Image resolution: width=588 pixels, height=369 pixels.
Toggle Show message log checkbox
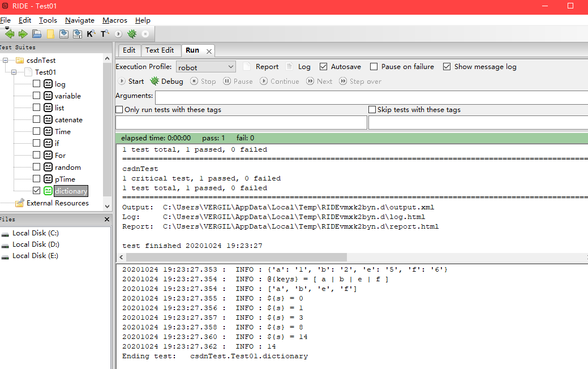point(447,66)
